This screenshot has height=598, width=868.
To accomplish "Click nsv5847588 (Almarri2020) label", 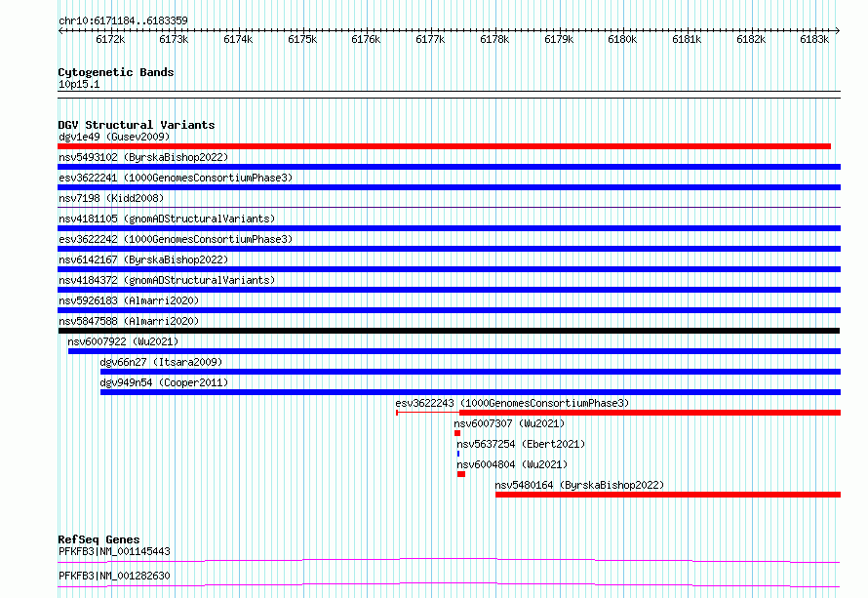I will [x=129, y=321].
